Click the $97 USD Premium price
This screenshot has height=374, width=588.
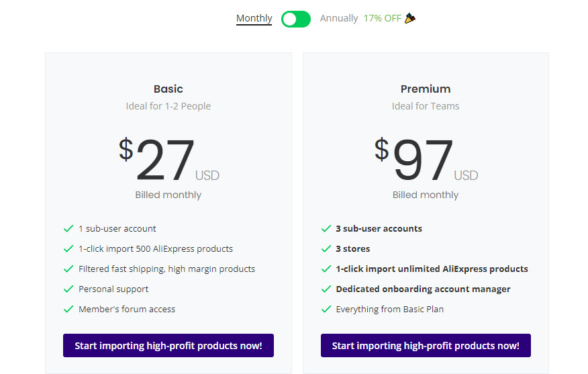424,161
